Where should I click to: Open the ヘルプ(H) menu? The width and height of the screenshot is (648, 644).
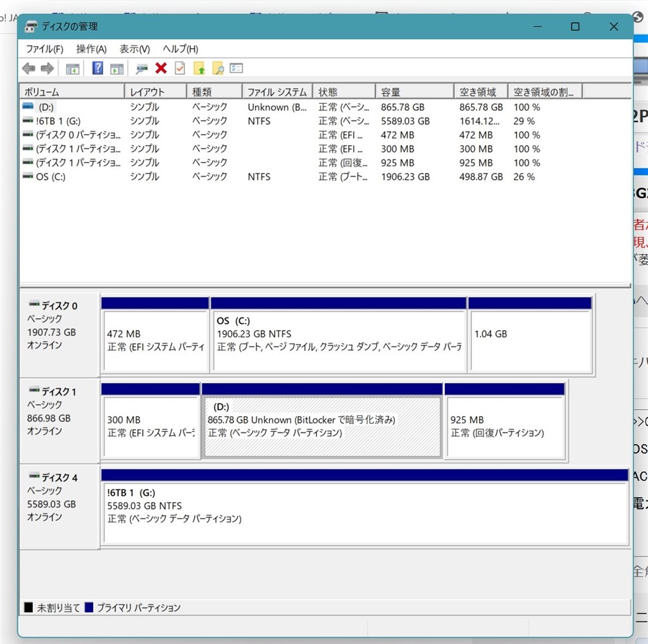point(180,49)
